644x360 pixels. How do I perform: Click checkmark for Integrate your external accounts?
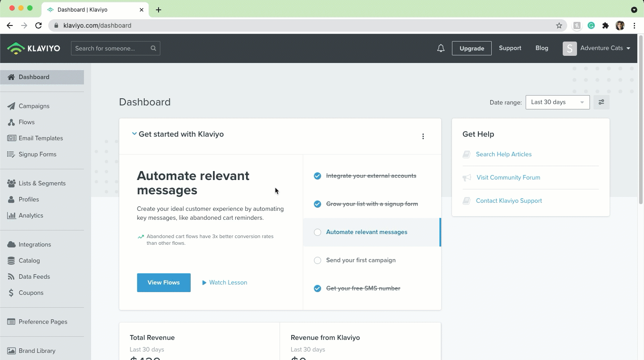[x=318, y=176]
